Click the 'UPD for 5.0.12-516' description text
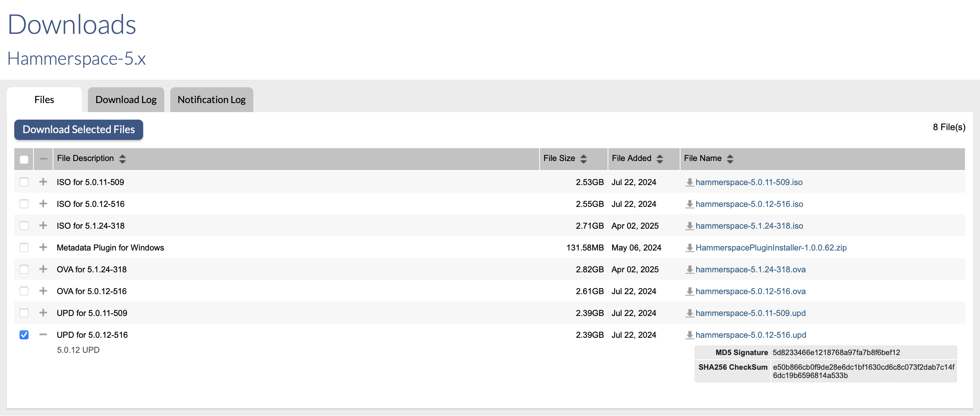The image size is (980, 416). (x=92, y=335)
